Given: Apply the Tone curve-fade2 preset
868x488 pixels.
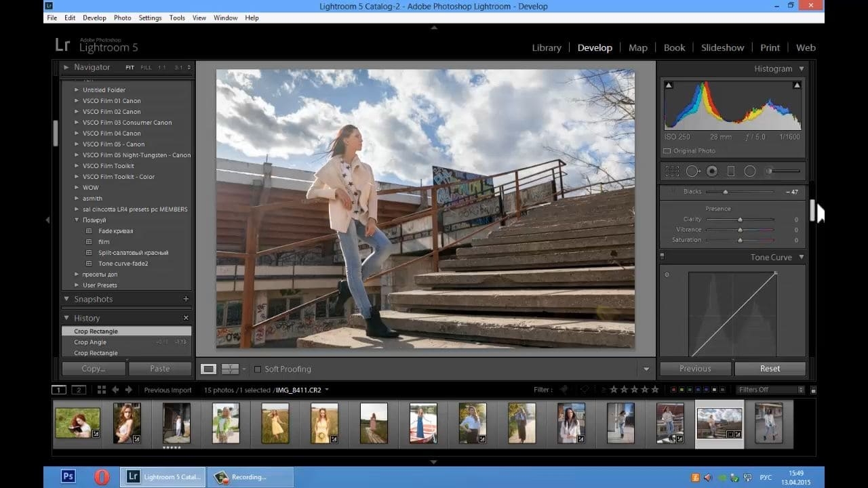Looking at the screenshot, I should (123, 264).
